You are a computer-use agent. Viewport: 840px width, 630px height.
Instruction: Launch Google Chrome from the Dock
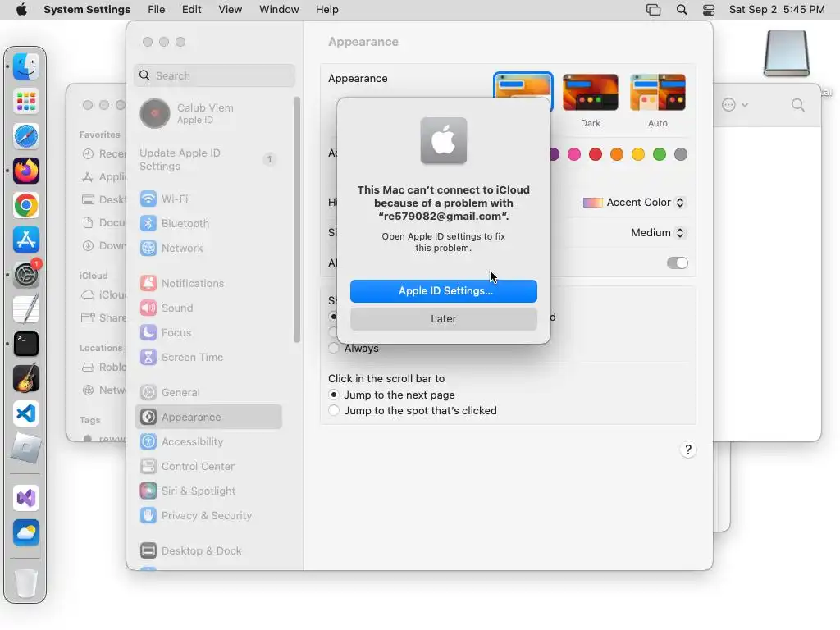click(25, 206)
